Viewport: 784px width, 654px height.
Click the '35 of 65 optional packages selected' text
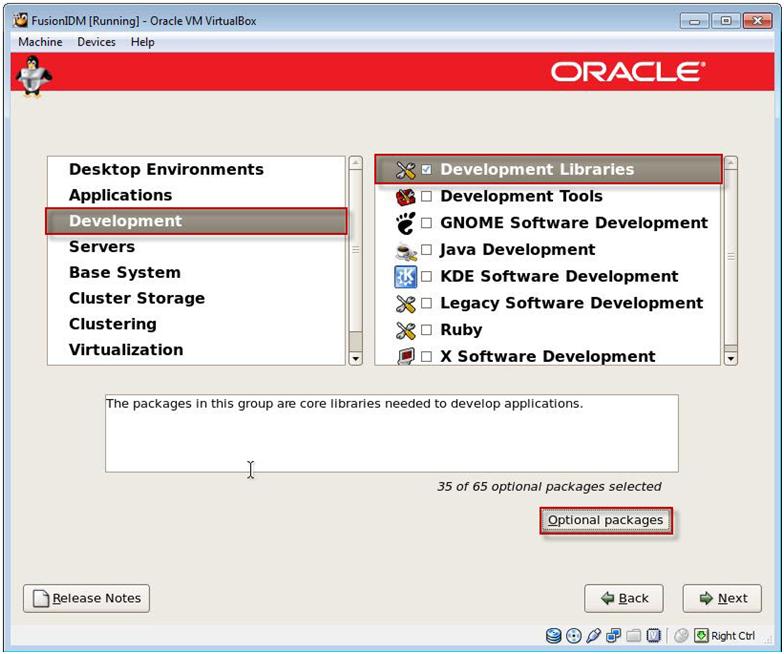tap(549, 486)
